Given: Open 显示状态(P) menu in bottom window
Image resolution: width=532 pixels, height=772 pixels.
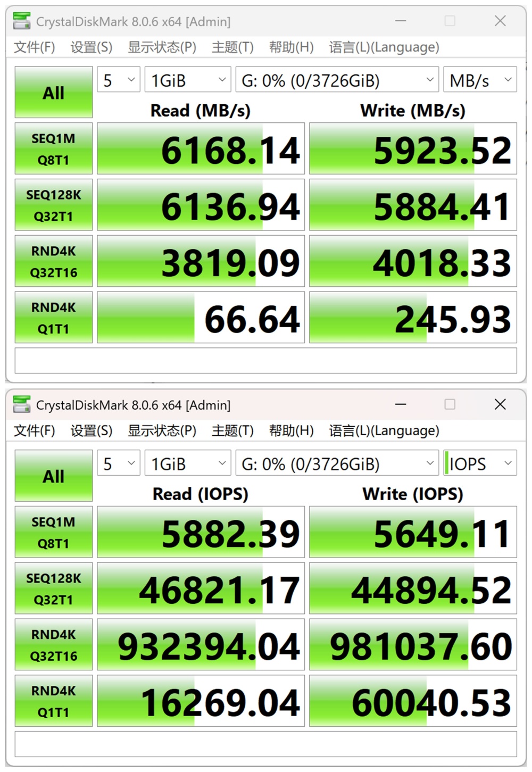Looking at the screenshot, I should 162,430.
